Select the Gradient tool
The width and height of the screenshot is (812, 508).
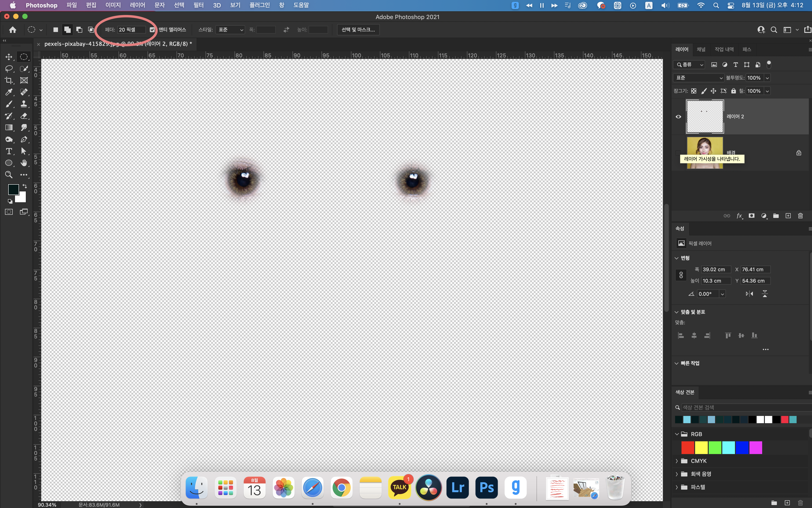click(x=9, y=128)
